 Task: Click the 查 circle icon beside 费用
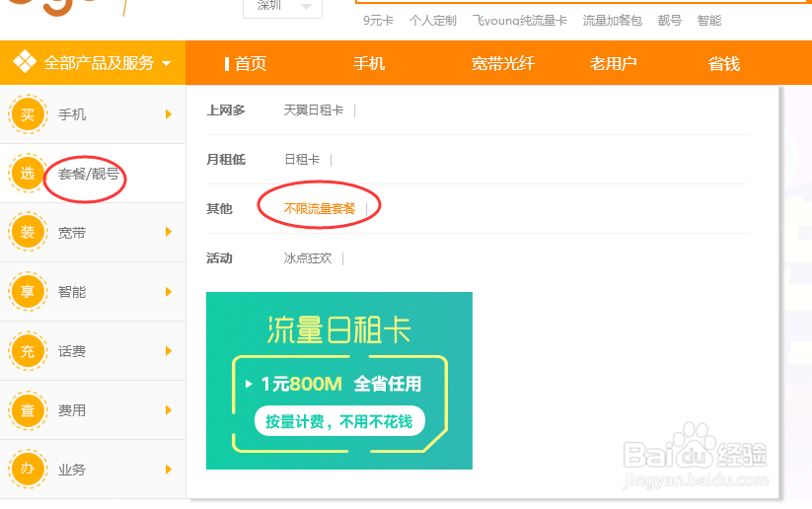(28, 410)
